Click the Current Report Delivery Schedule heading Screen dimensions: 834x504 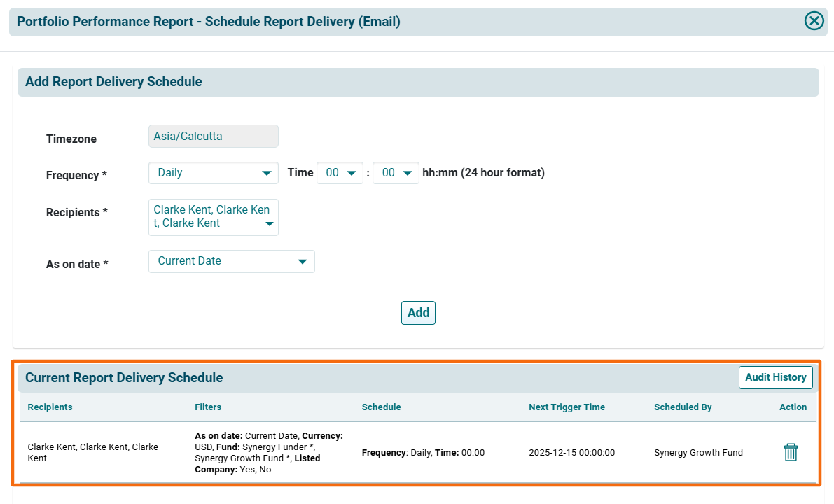pyautogui.click(x=124, y=378)
